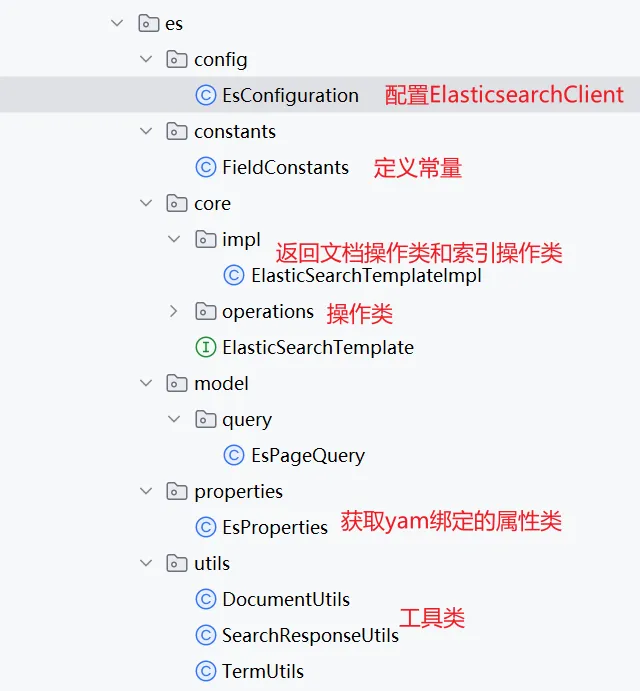This screenshot has width=640, height=691.
Task: Expand the operations folder chevron
Action: 174,311
